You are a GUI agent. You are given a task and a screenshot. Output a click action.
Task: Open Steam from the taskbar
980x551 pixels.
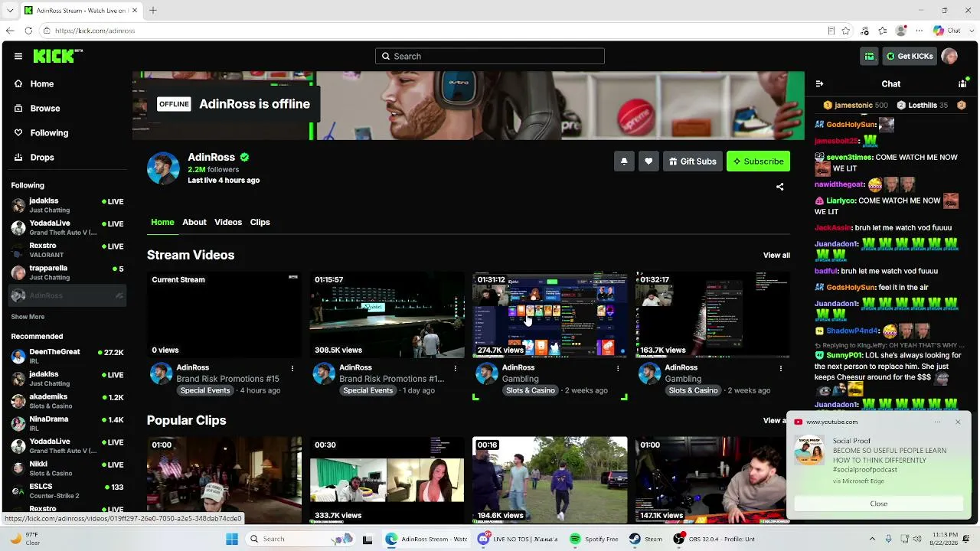tap(646, 539)
